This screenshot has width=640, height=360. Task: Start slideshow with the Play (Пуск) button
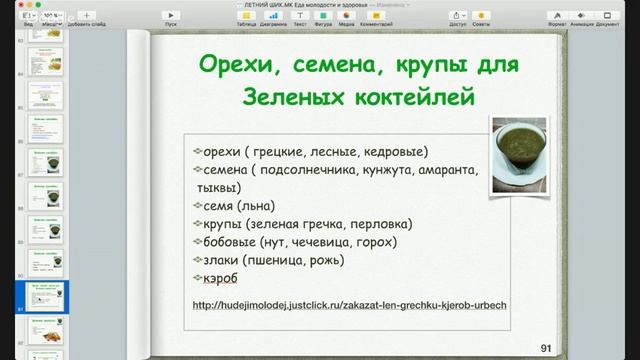[171, 16]
